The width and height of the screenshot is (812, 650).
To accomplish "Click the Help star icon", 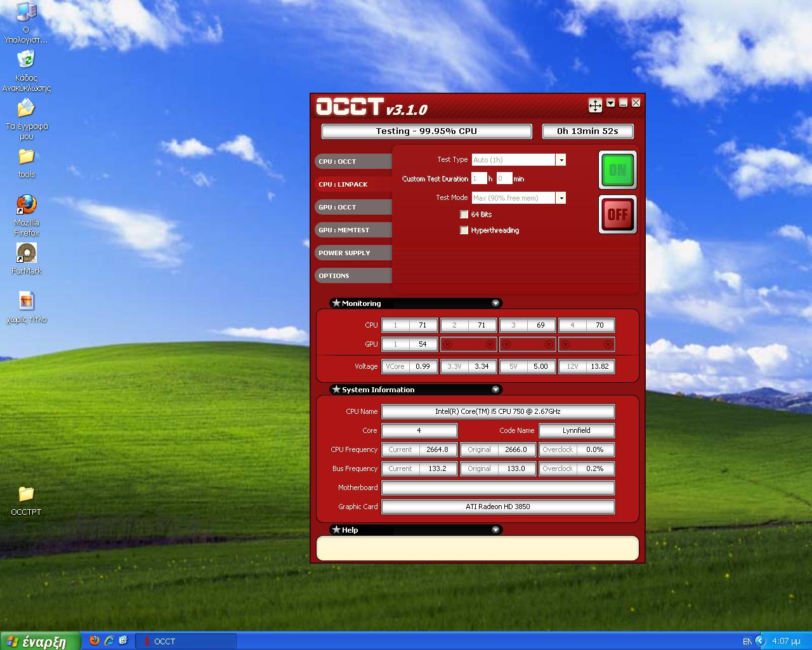I will (336, 530).
